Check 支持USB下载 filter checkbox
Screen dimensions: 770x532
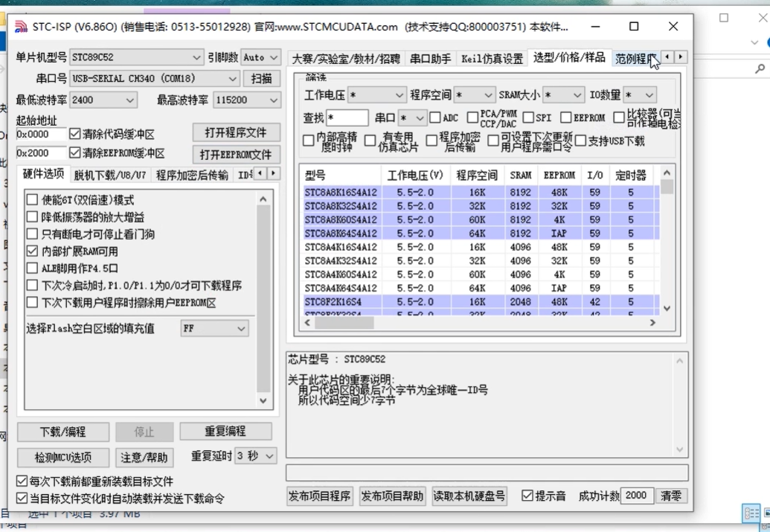(x=580, y=141)
